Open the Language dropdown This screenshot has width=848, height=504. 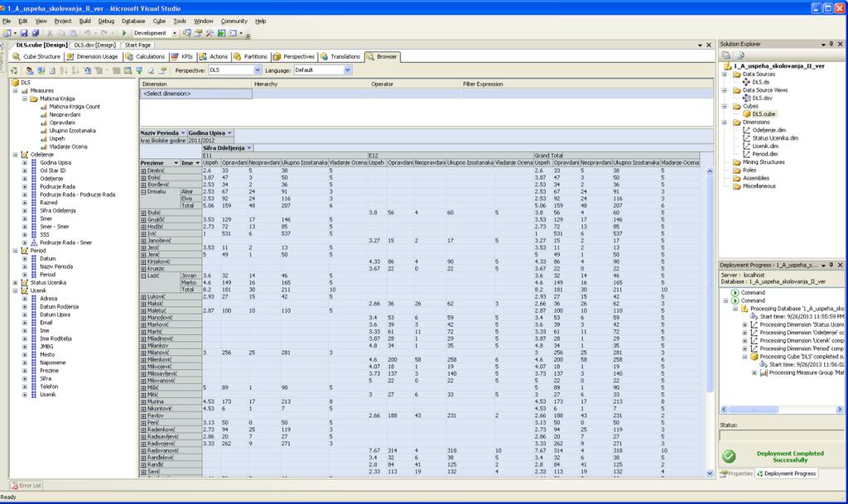coord(347,70)
